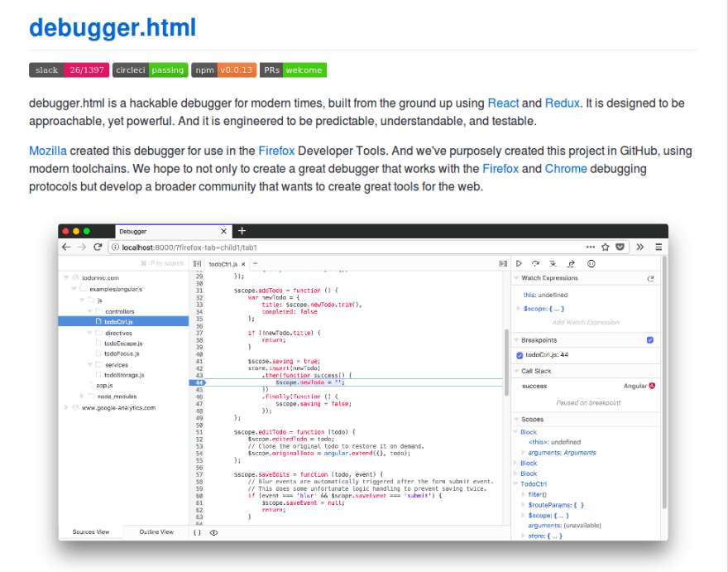Collapse the Call Stack section

point(516,371)
